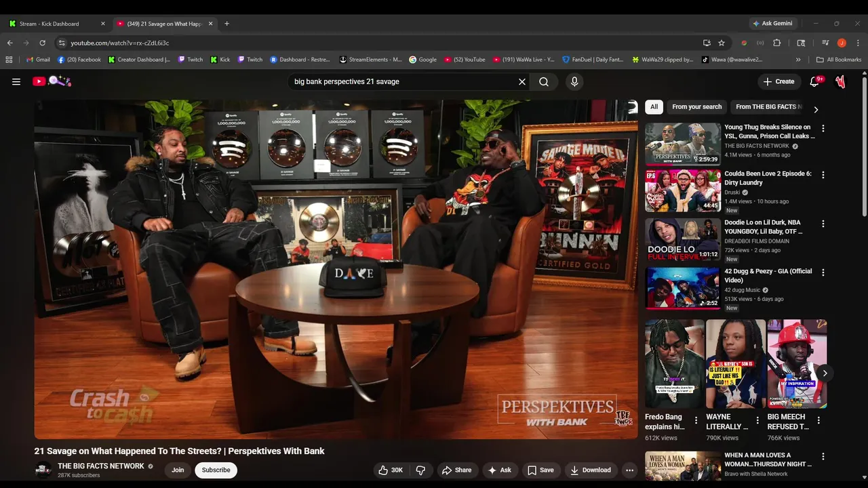The height and width of the screenshot is (488, 868).
Task: Bookmark this page with star icon
Action: click(x=722, y=43)
